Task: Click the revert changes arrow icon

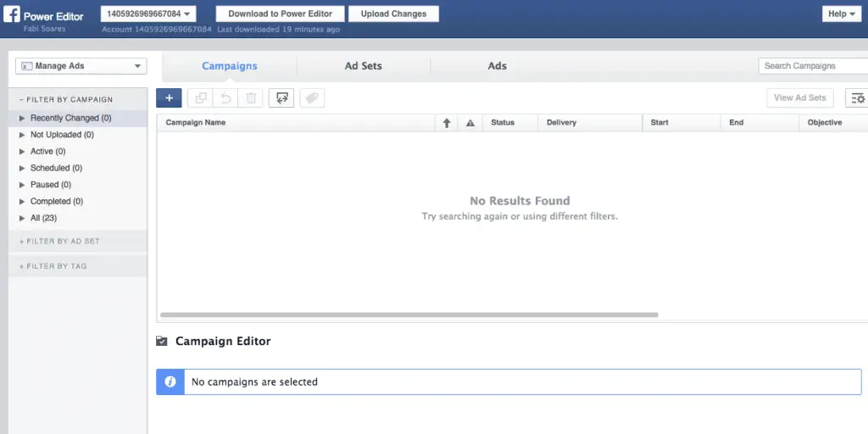Action: point(225,98)
